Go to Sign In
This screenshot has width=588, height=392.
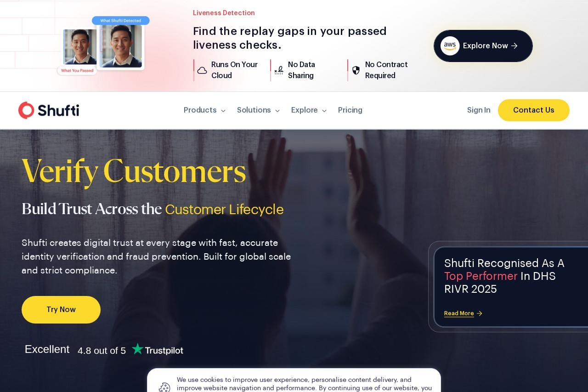479,110
